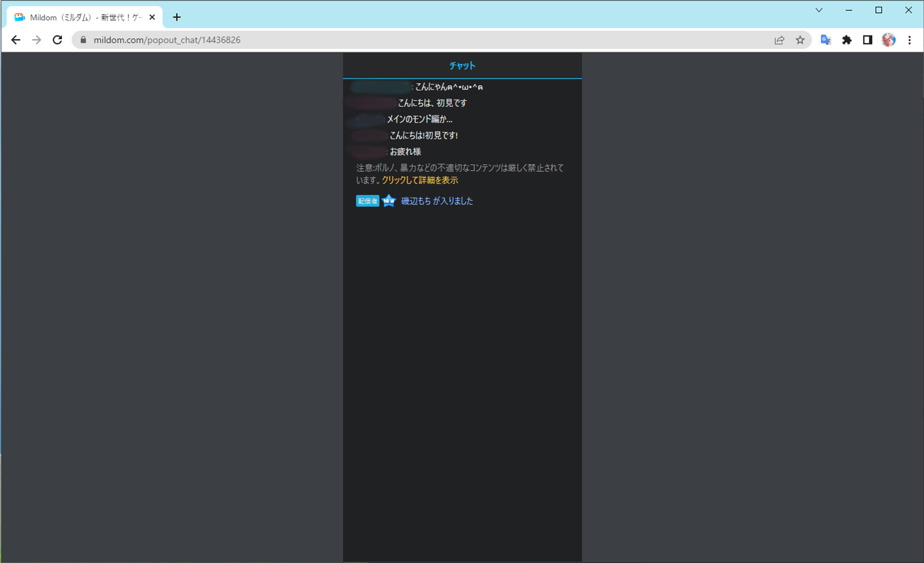The image size is (924, 563).
Task: Select the チャット tab header
Action: click(x=462, y=66)
